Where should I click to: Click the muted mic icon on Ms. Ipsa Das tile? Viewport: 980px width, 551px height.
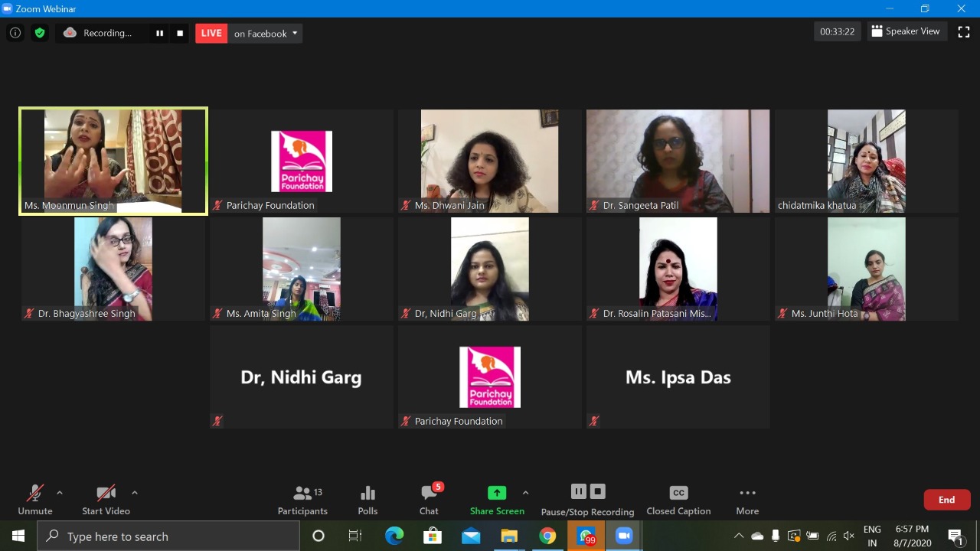[x=594, y=421]
